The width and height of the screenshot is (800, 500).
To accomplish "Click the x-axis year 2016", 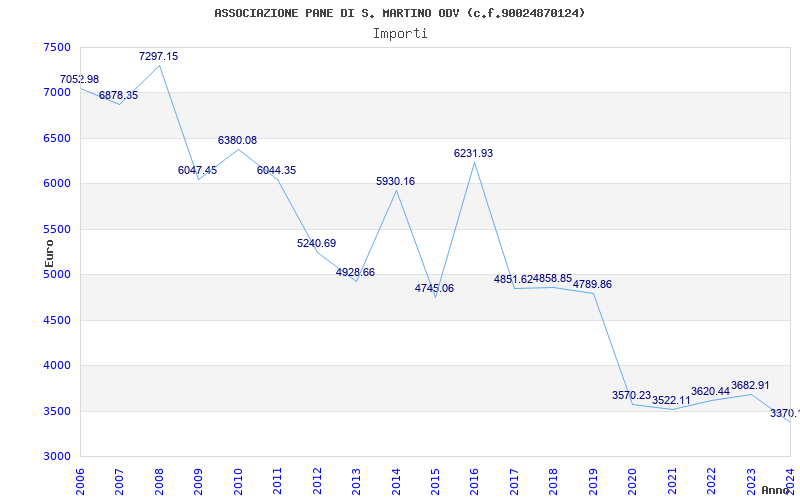I will click(474, 481).
